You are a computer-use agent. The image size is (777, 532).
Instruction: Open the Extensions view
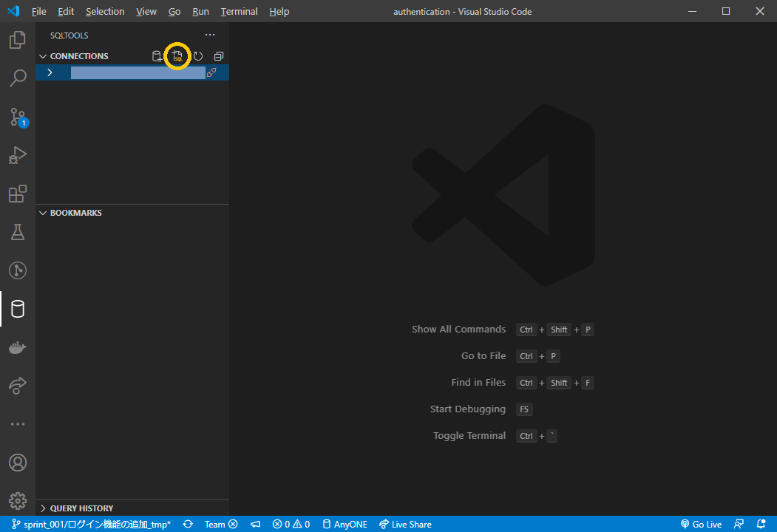pyautogui.click(x=17, y=193)
